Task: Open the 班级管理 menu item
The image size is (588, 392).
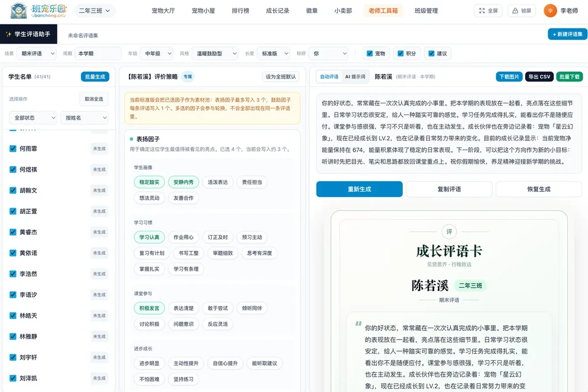Action: pyautogui.click(x=426, y=11)
